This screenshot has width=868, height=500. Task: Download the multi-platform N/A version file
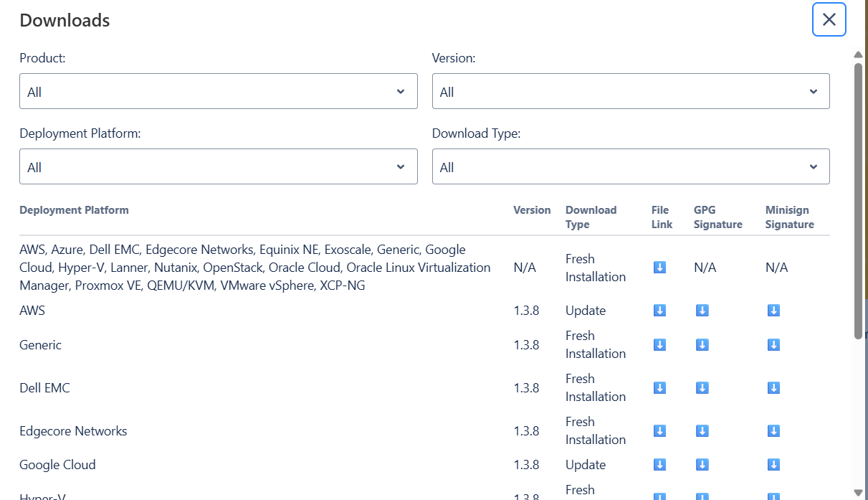tap(659, 267)
